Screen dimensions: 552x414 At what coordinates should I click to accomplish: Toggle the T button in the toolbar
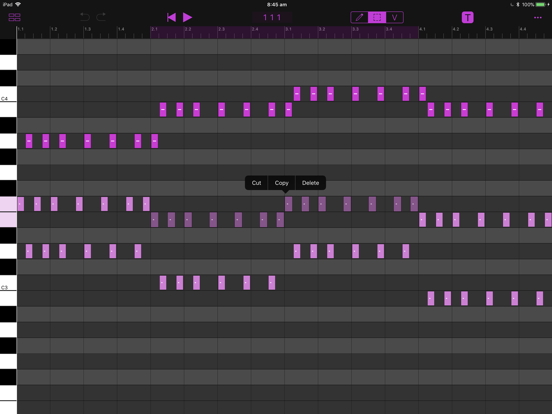[x=468, y=17]
